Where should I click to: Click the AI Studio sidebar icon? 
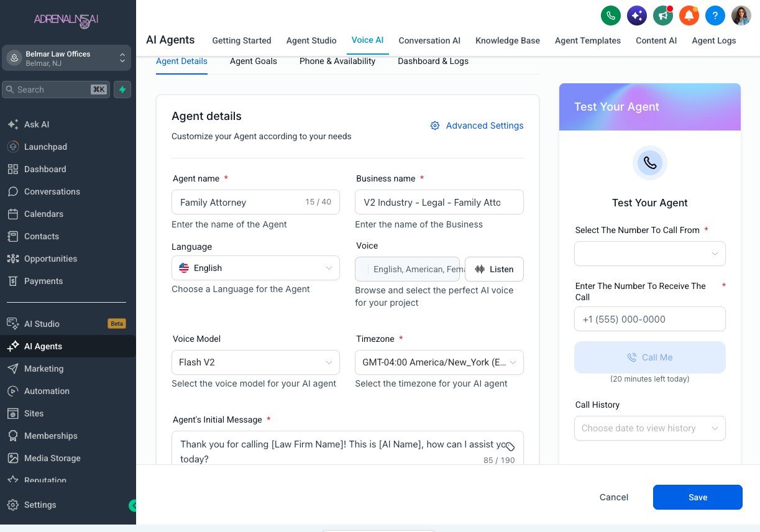[12, 324]
